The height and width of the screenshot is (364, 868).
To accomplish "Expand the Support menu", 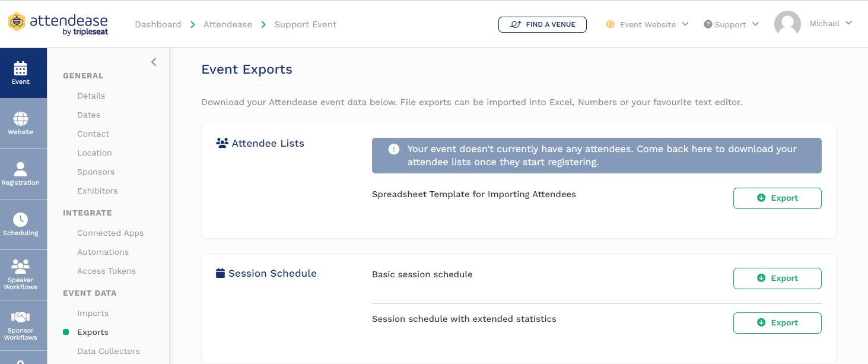I will [x=730, y=24].
